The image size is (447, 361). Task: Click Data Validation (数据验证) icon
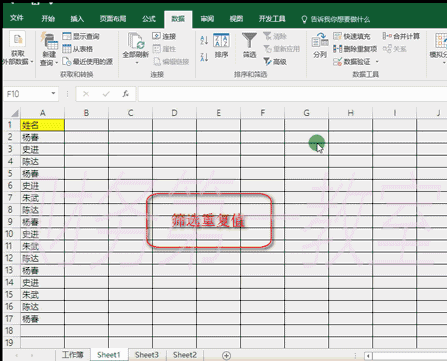[337, 62]
